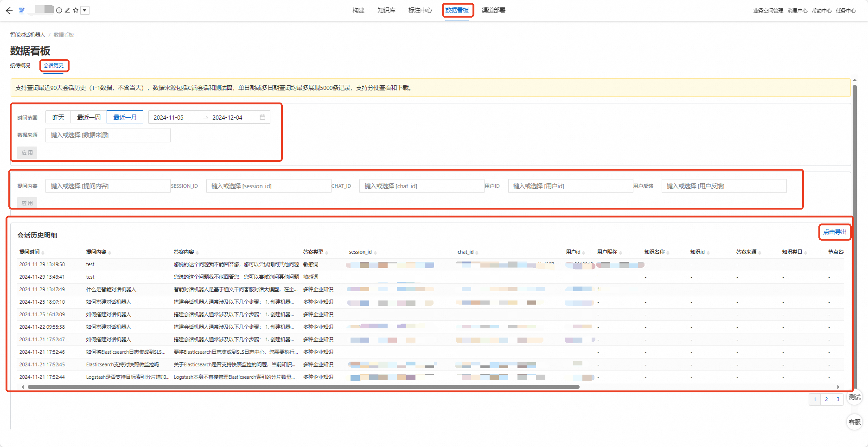This screenshot has width=868, height=447.
Task: Open 任务中心 in the top right
Action: 846,11
